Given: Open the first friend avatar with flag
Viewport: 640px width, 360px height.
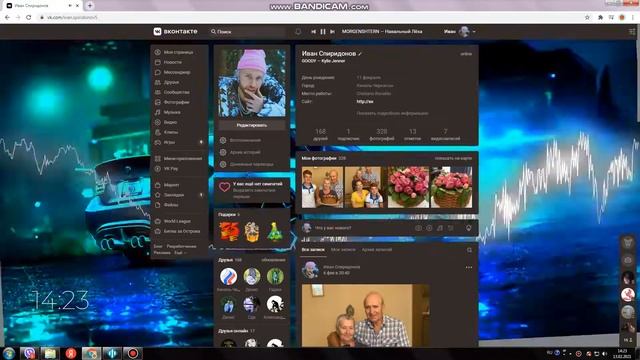Looking at the screenshot, I should click(229, 276).
